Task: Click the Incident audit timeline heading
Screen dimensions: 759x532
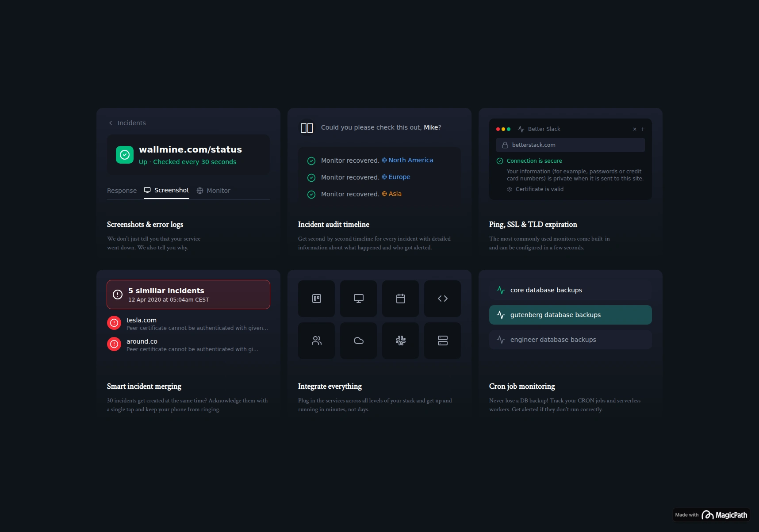Action: coord(333,225)
